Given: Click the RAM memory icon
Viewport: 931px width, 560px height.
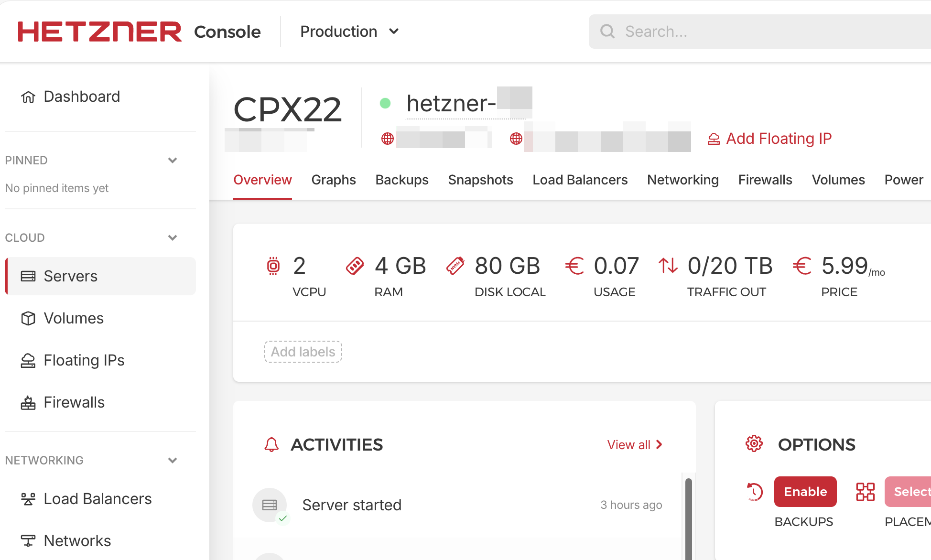Looking at the screenshot, I should point(355,266).
